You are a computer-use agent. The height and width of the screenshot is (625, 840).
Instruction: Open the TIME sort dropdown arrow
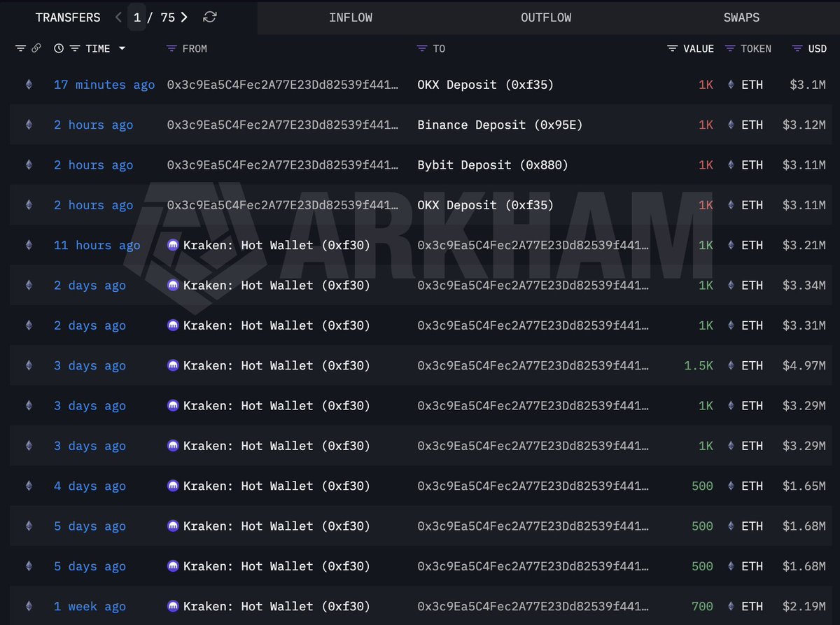(122, 48)
